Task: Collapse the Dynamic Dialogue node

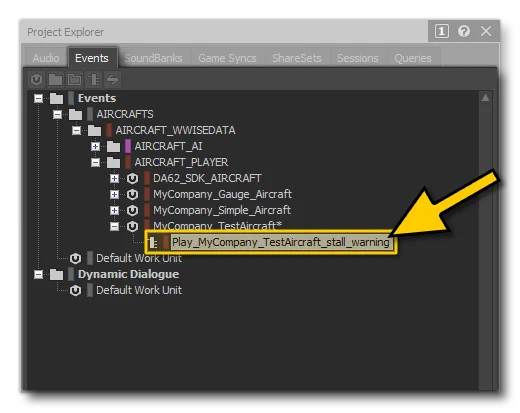Action: pos(38,275)
